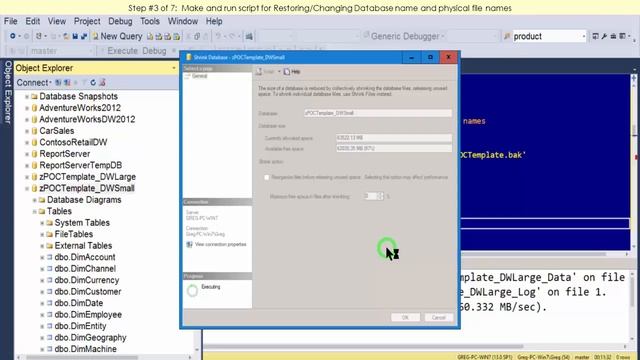Click the Executing progress spinner icon

point(192,291)
